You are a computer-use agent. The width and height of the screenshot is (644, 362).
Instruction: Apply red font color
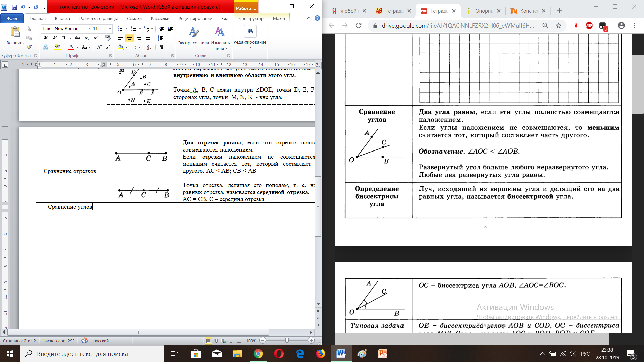(71, 47)
